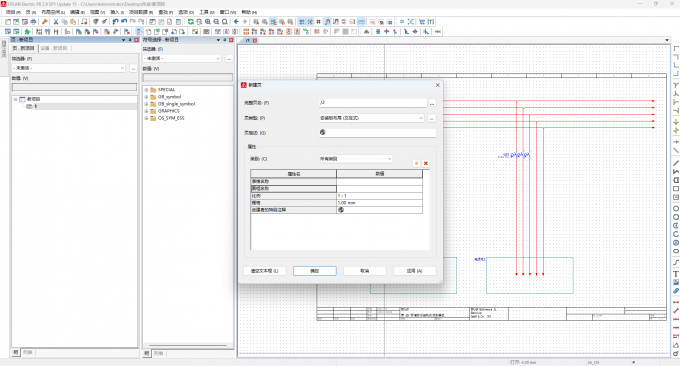
Task: Click the Cut scissors toolbar icon
Action: tap(56, 22)
